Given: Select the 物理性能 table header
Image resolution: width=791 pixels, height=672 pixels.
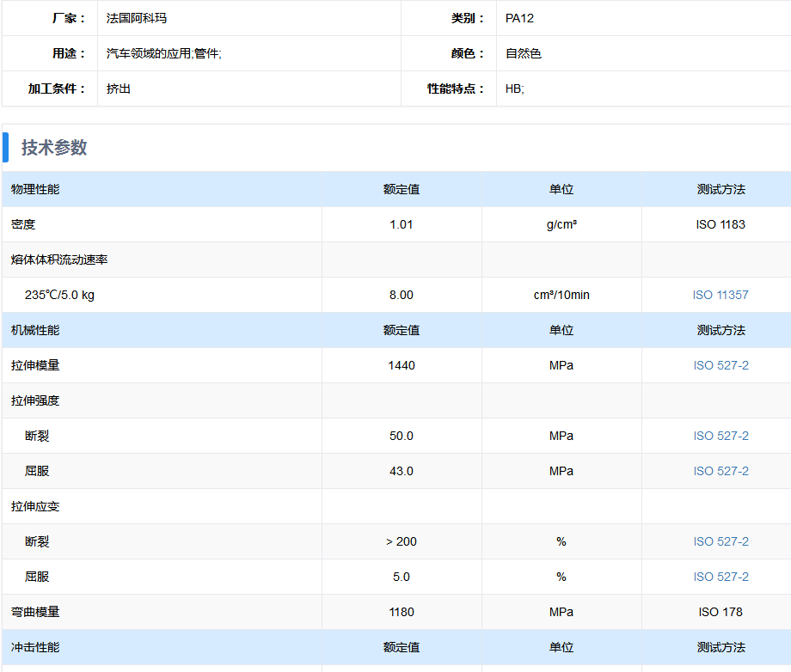Looking at the screenshot, I should 35,189.
